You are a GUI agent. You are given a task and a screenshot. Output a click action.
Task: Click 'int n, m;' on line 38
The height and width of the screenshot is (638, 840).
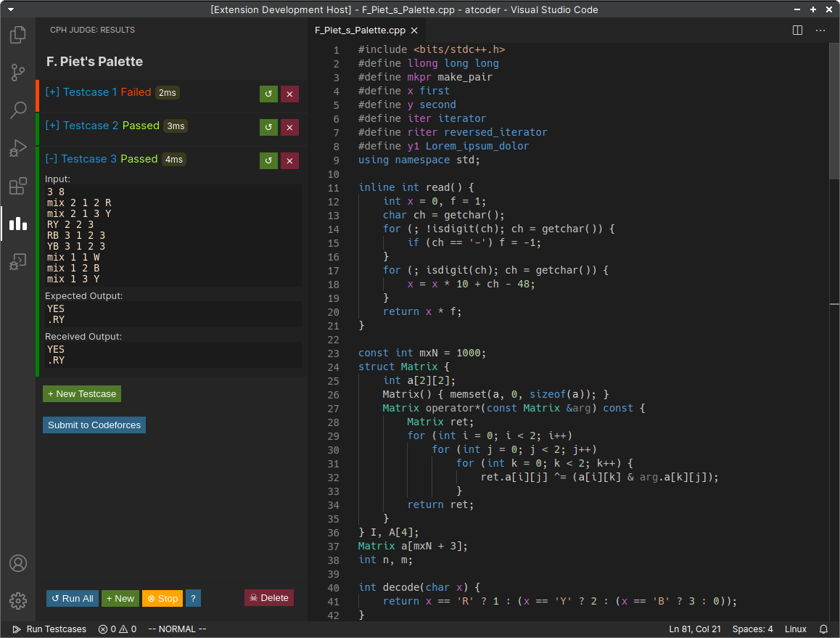tap(386, 560)
